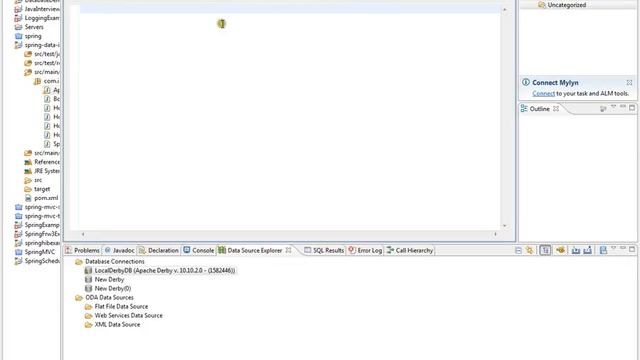The width and height of the screenshot is (640, 360).
Task: Open the Declaration tab
Action: (x=158, y=250)
